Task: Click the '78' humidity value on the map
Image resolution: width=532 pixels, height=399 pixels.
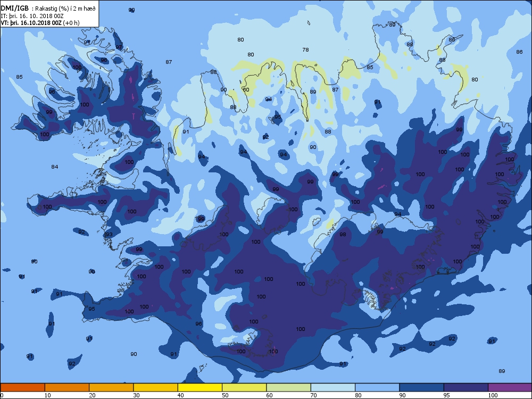Action: [x=305, y=49]
